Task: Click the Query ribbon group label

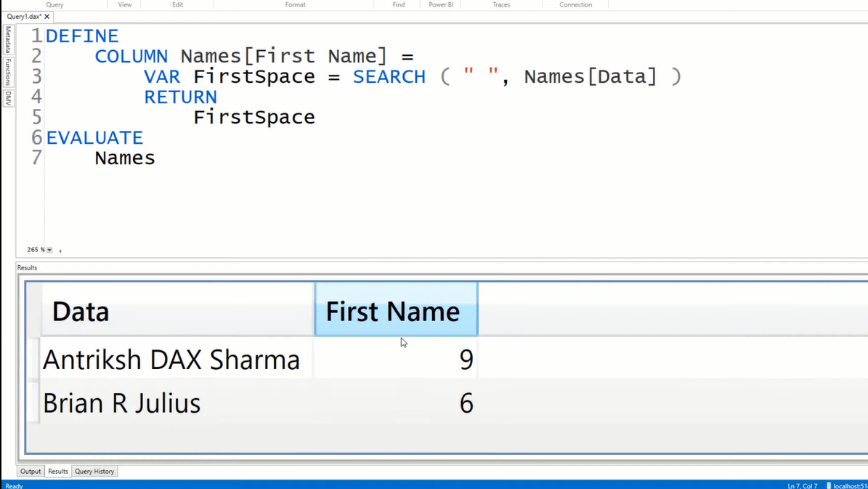Action: coord(54,4)
